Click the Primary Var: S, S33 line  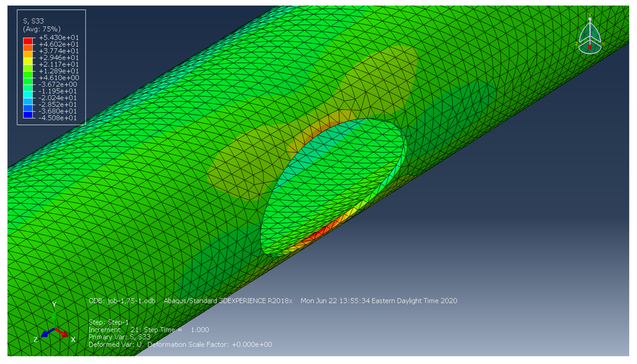119,337
